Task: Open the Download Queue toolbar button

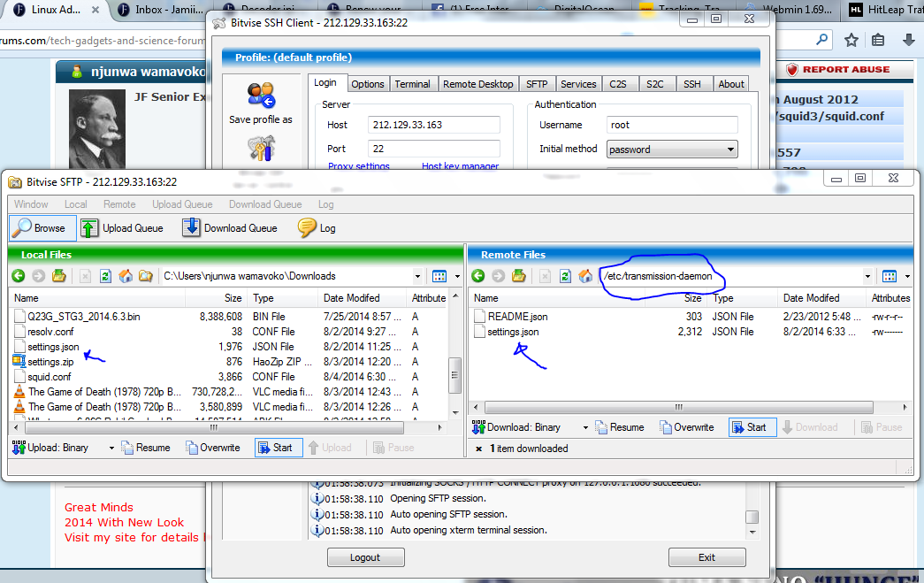Action: pyautogui.click(x=230, y=228)
